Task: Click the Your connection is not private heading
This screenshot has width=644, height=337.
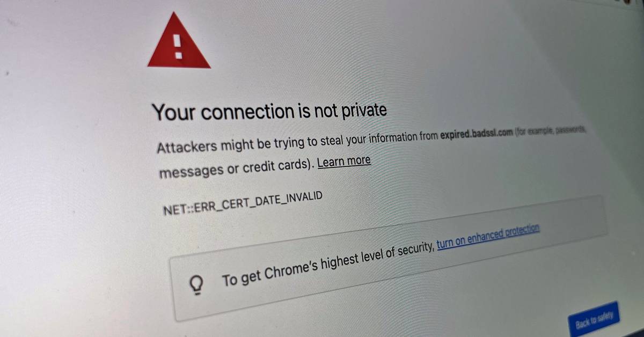Action: pyautogui.click(x=269, y=112)
